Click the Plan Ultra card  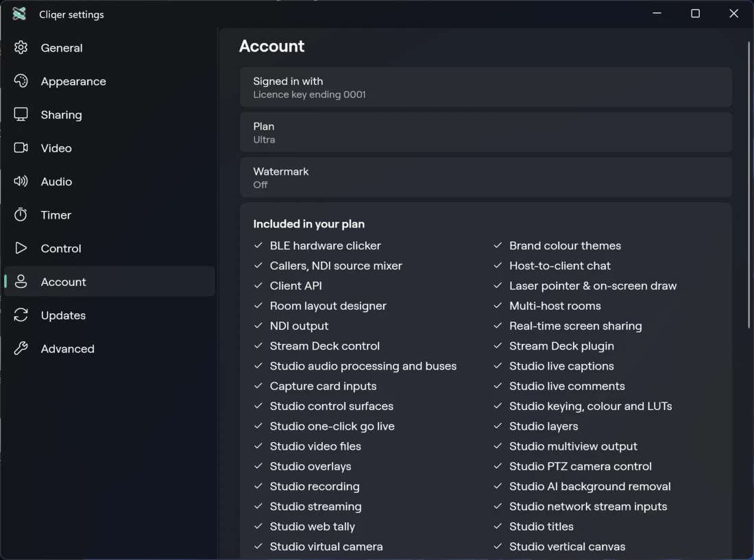click(486, 132)
